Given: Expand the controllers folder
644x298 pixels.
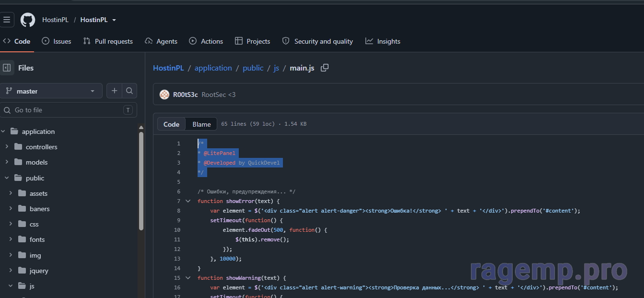Looking at the screenshot, I should point(7,147).
